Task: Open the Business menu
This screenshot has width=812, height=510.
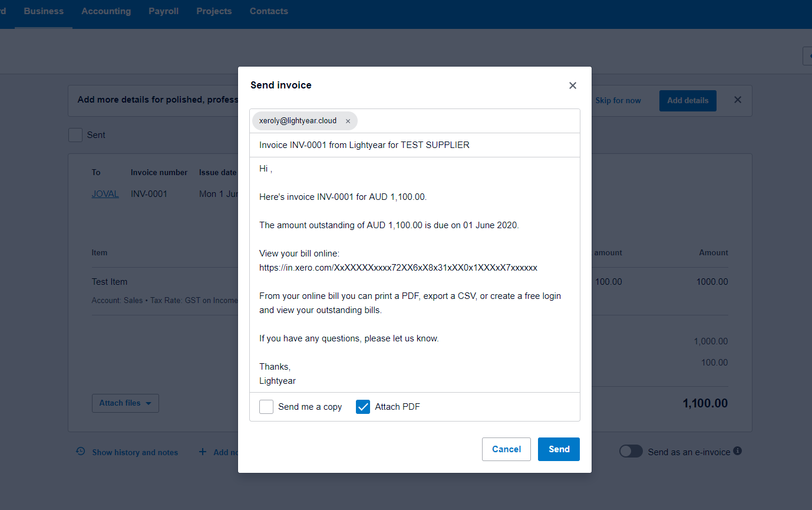Action: coord(44,11)
